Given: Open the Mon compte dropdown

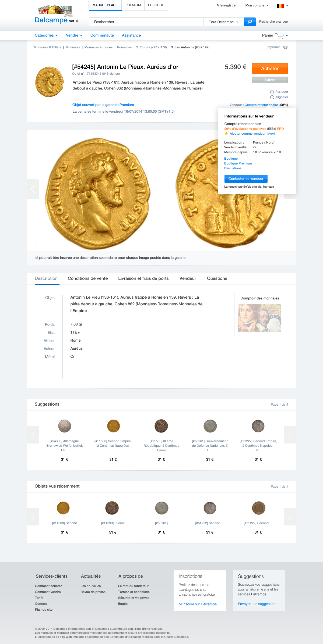Looking at the screenshot, I should coord(257,5).
